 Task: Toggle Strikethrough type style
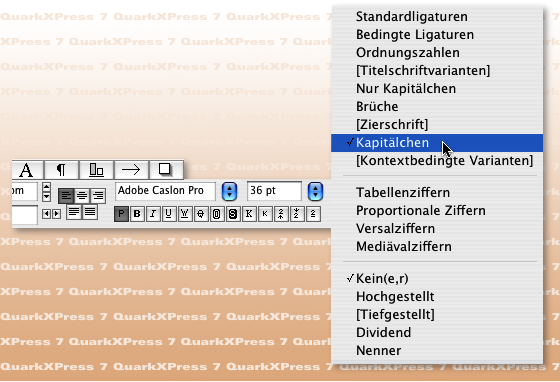pyautogui.click(x=201, y=214)
